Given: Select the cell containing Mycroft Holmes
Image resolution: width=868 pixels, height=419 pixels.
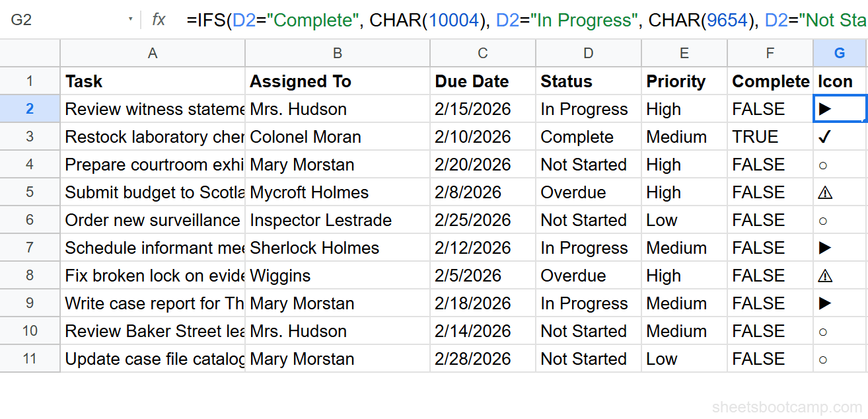Looking at the screenshot, I should tap(337, 192).
